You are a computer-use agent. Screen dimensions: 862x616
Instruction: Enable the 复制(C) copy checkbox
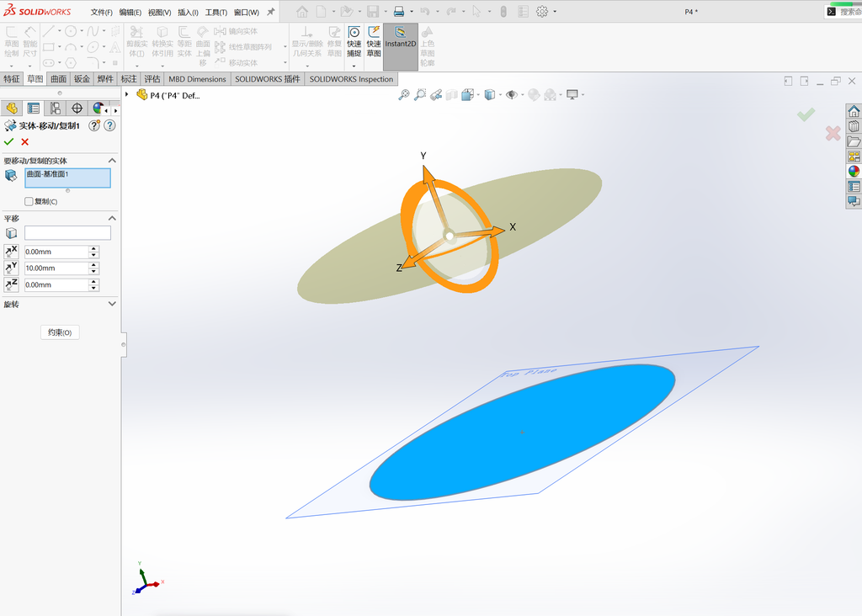click(29, 202)
